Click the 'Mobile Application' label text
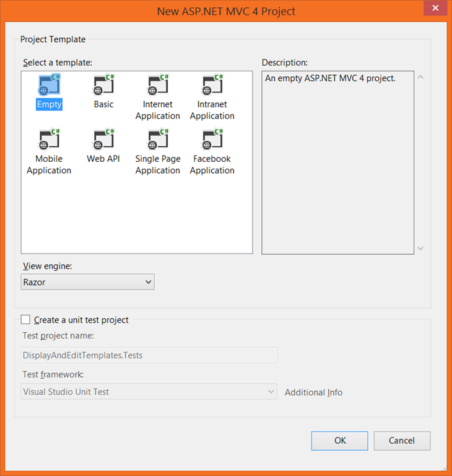This screenshot has height=476, width=452. 49,164
